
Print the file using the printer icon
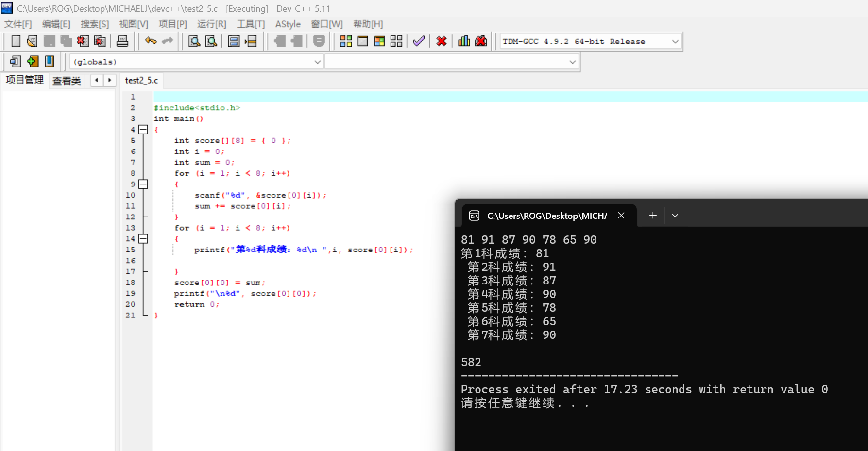tap(122, 41)
